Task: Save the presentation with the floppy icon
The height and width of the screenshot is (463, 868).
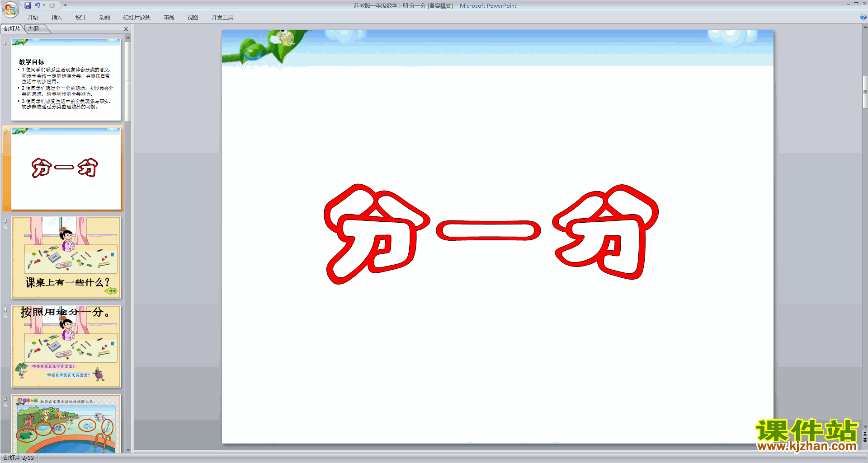Action: coord(28,5)
